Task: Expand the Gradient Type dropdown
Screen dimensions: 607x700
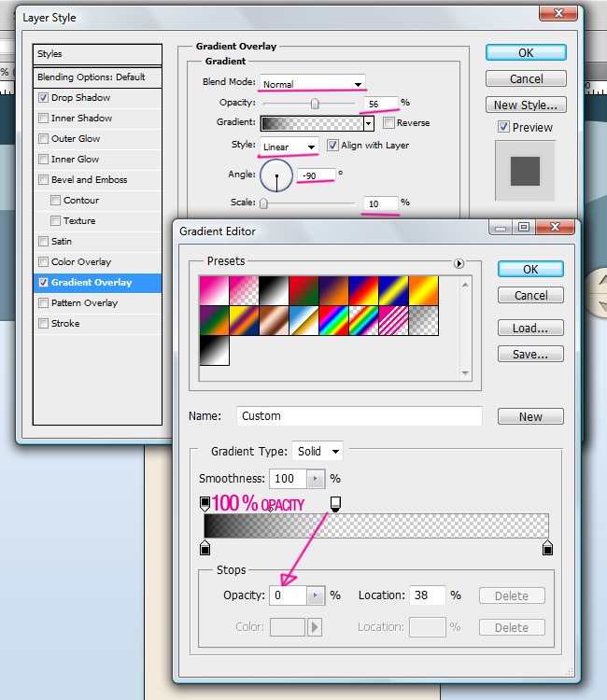Action: (318, 451)
